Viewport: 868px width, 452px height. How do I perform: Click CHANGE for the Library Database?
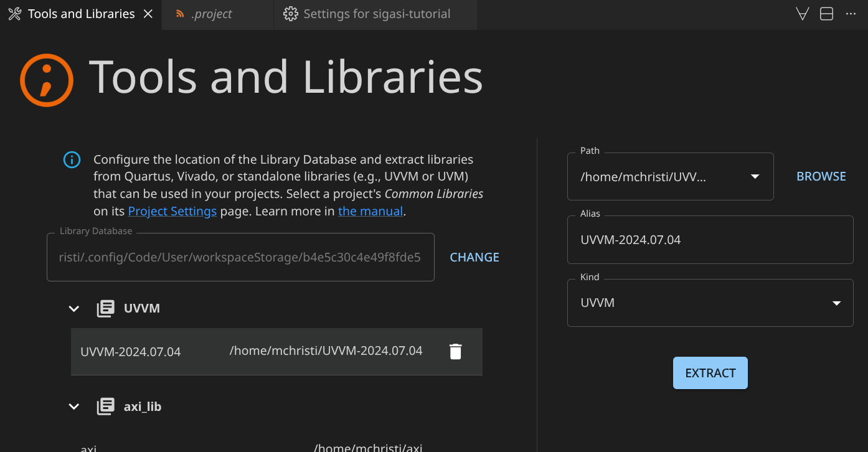pyautogui.click(x=474, y=257)
